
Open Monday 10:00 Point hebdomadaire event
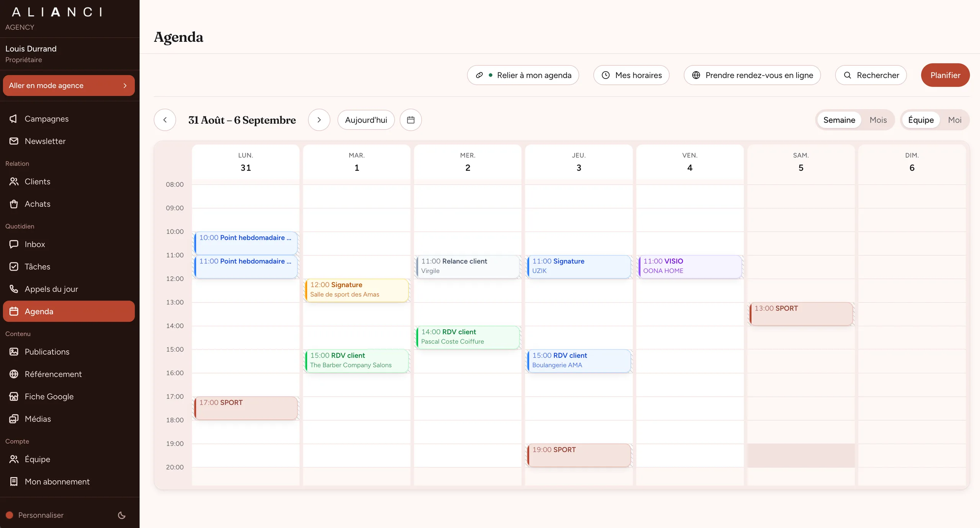[246, 243]
